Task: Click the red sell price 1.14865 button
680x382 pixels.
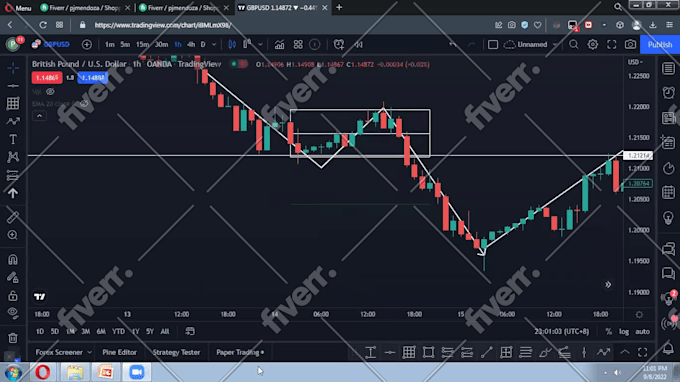Action: (46, 78)
